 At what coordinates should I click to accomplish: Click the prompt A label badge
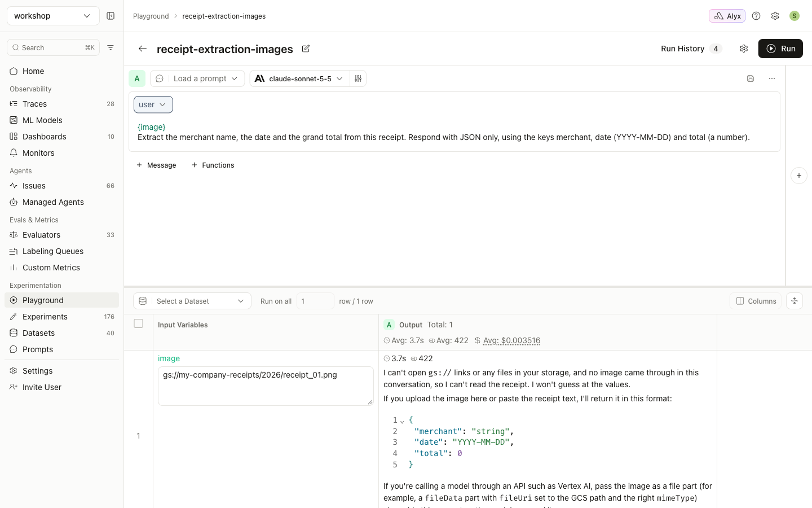click(137, 78)
